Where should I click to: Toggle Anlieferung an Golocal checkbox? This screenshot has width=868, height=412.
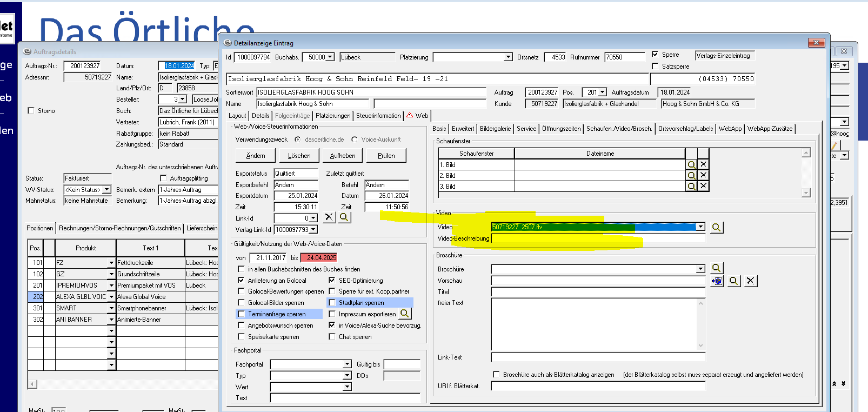tap(241, 281)
